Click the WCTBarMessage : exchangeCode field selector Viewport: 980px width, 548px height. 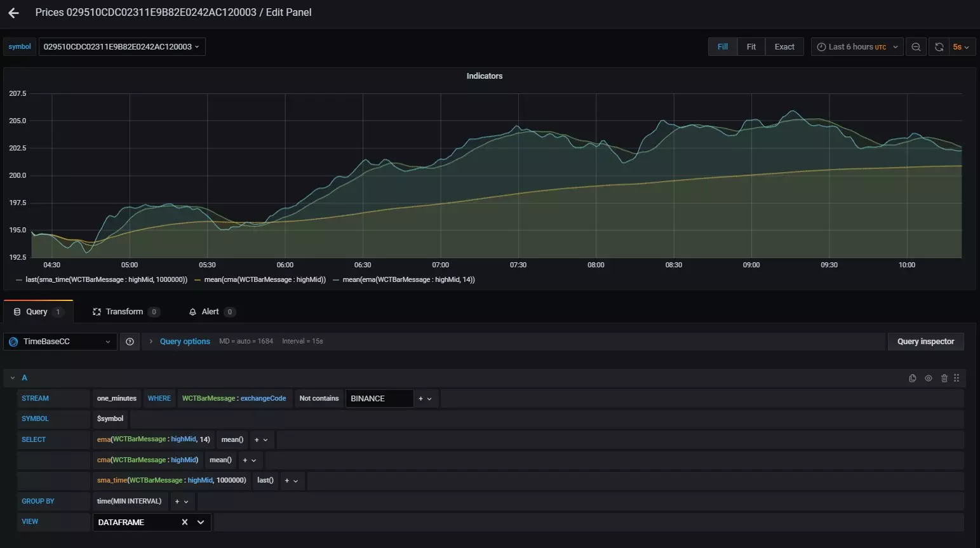click(234, 399)
